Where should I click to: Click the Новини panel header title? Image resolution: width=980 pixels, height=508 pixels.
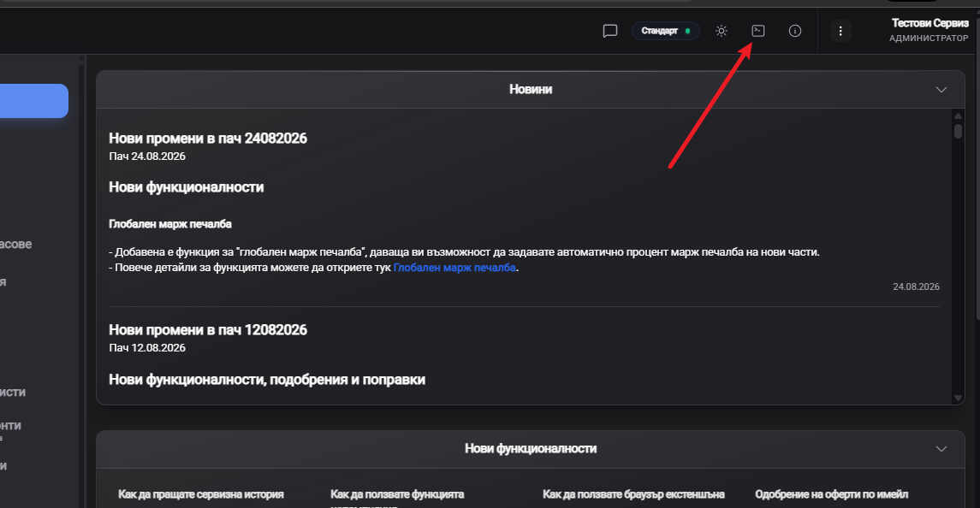point(531,89)
